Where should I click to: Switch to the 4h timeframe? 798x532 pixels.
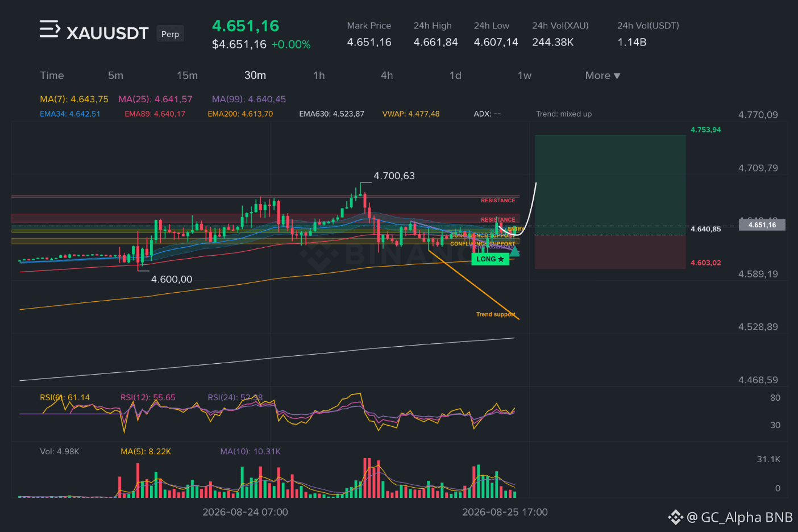[386, 76]
